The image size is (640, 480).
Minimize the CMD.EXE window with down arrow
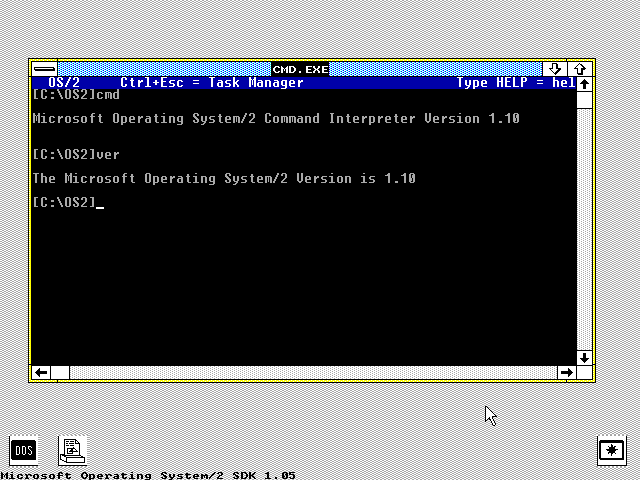click(555, 69)
